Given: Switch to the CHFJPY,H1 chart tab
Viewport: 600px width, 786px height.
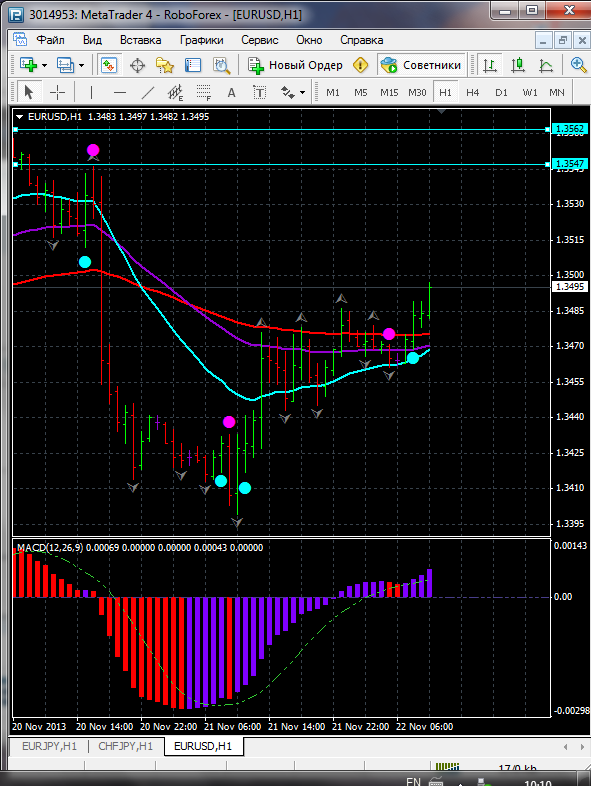Looking at the screenshot, I should tap(125, 746).
